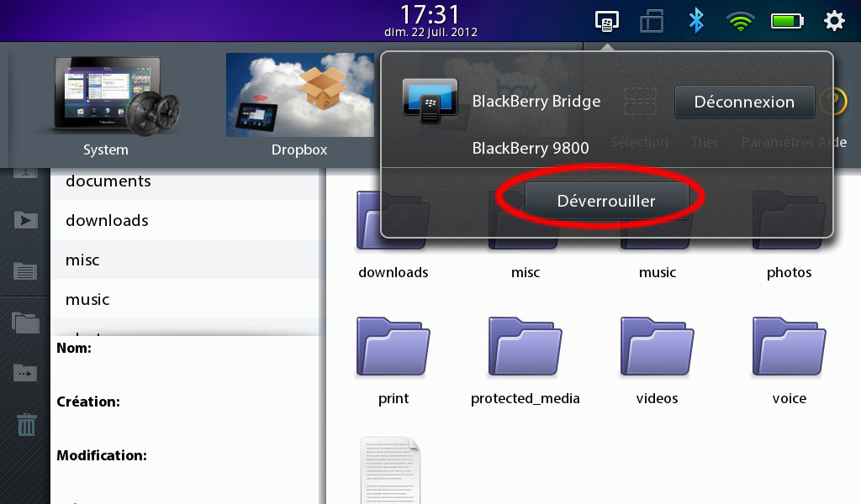This screenshot has height=504, width=861.
Task: Open the BlackBerry Bridge status bar icon
Action: [607, 22]
